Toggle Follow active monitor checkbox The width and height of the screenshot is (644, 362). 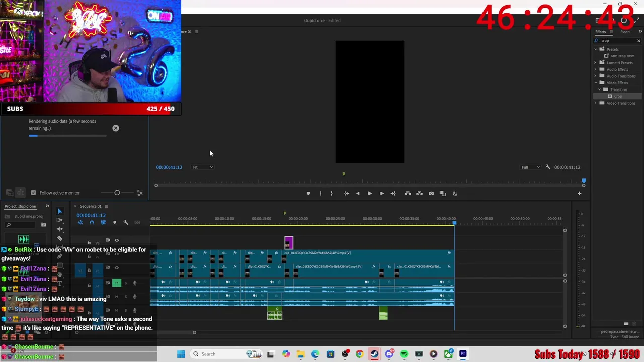[x=33, y=193]
